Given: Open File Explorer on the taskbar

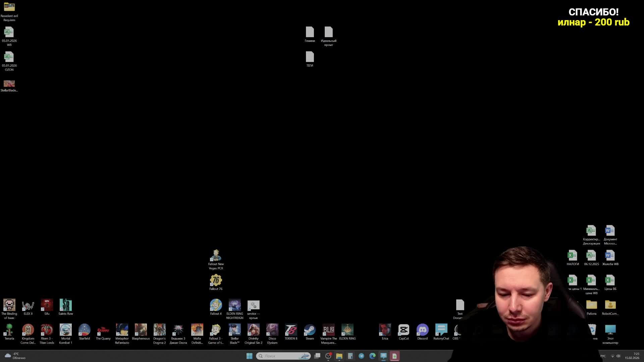Looking at the screenshot, I should coord(339,356).
